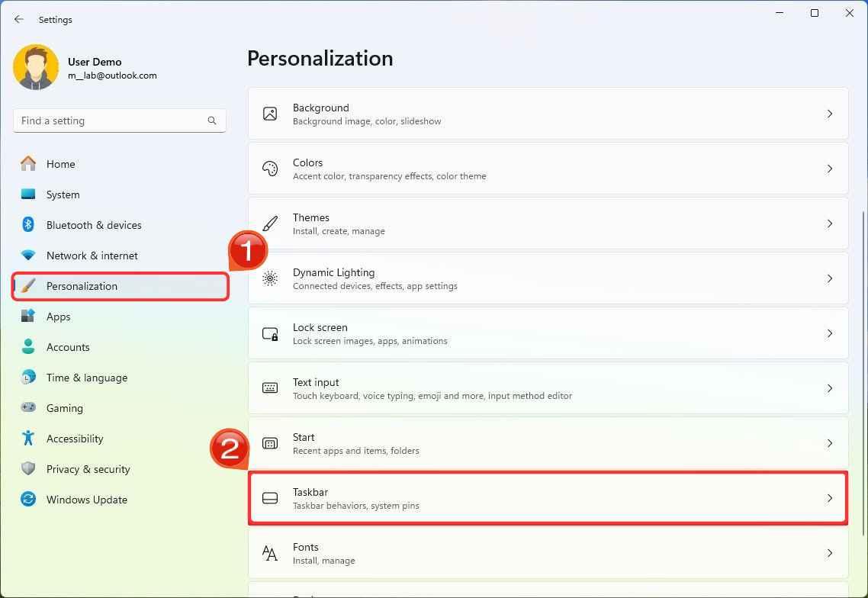This screenshot has width=868, height=598.
Task: Select the Accounts label in sidebar
Action: (68, 347)
